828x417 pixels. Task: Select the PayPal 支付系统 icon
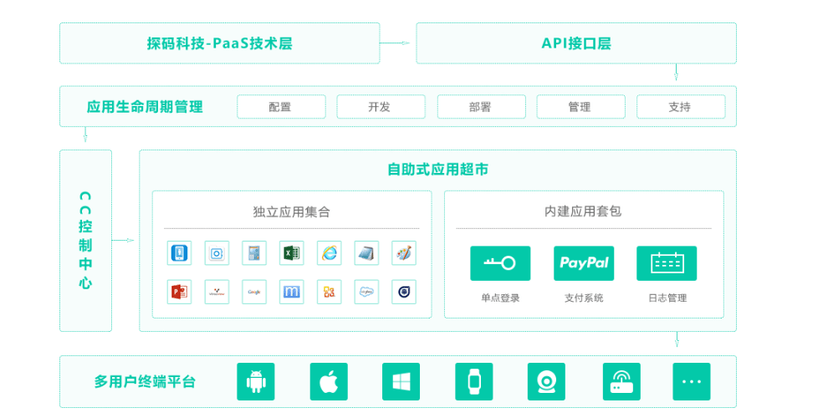[584, 263]
